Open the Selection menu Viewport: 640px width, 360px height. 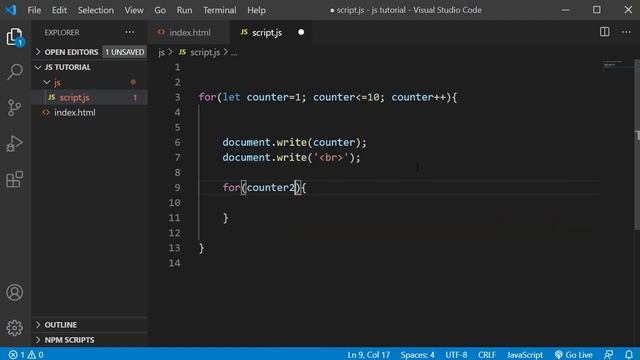[96, 10]
